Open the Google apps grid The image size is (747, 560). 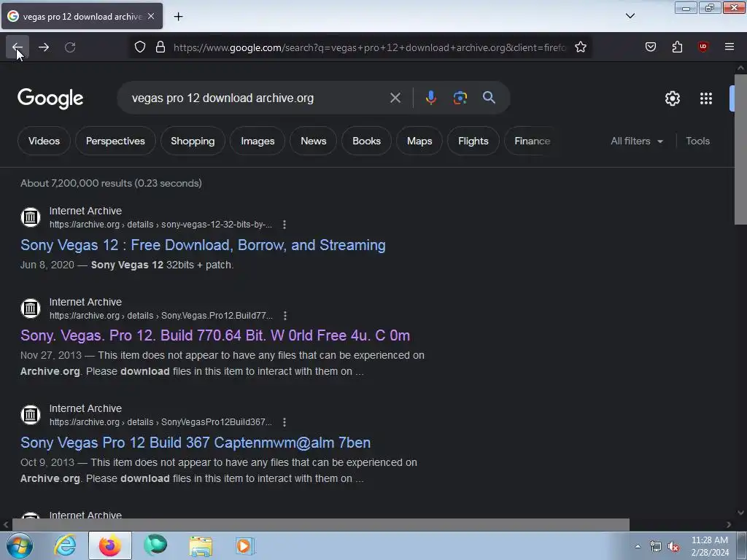tap(706, 98)
